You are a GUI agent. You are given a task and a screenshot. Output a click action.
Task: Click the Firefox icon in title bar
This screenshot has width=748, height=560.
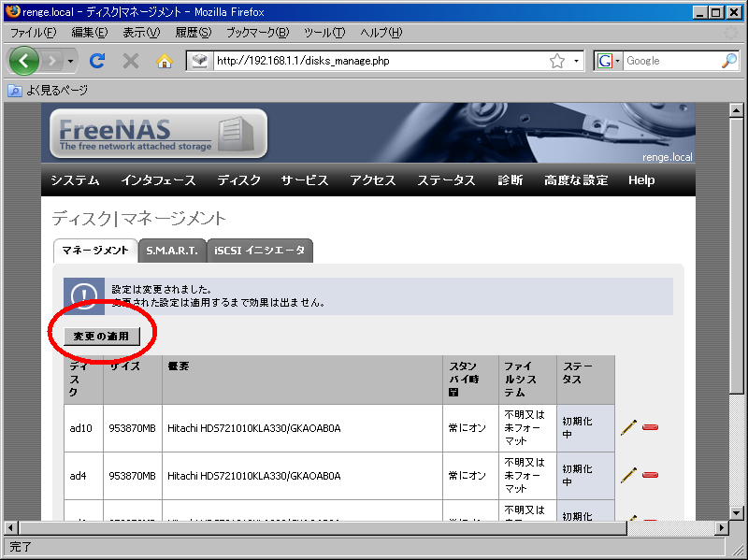coord(12,11)
